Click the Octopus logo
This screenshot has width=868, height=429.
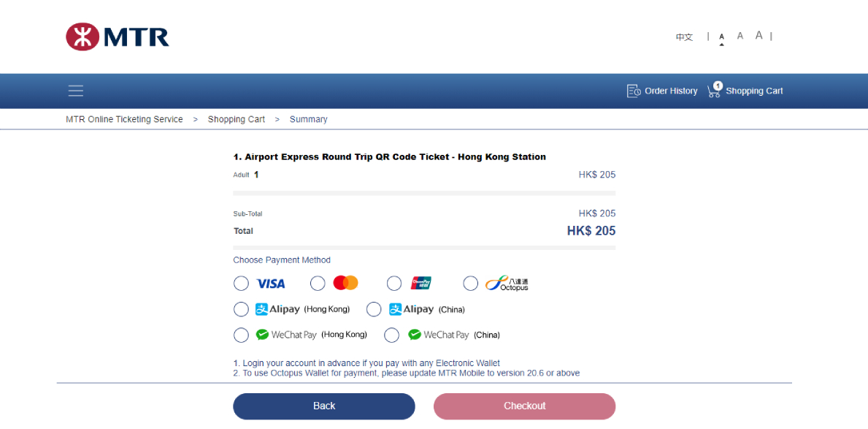[507, 284]
